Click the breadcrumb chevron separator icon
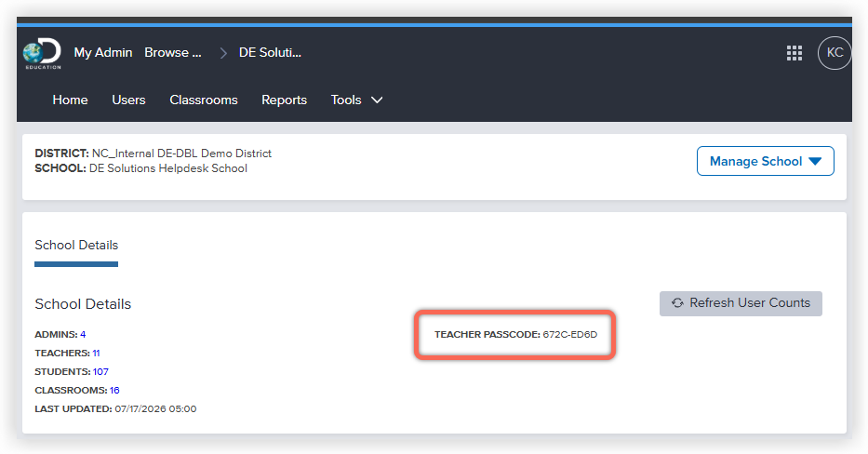This screenshot has width=868, height=454. (x=223, y=53)
